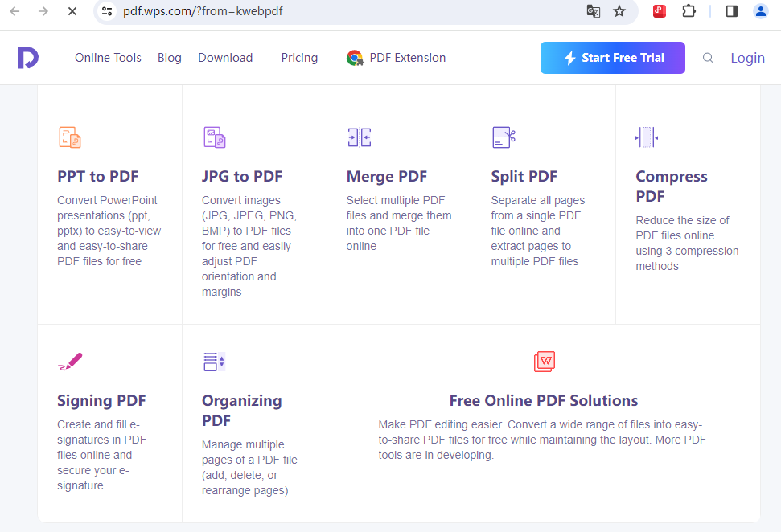Click the WPS PDF logo in header

click(28, 58)
